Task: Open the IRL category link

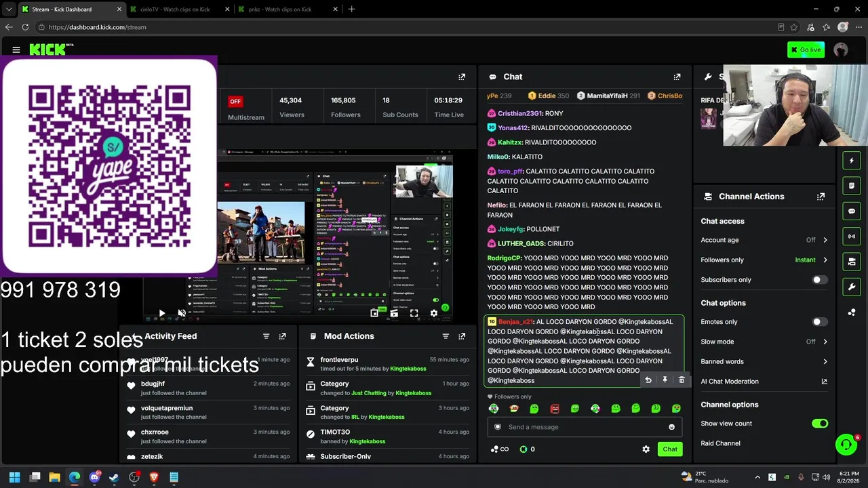Action: (355, 417)
